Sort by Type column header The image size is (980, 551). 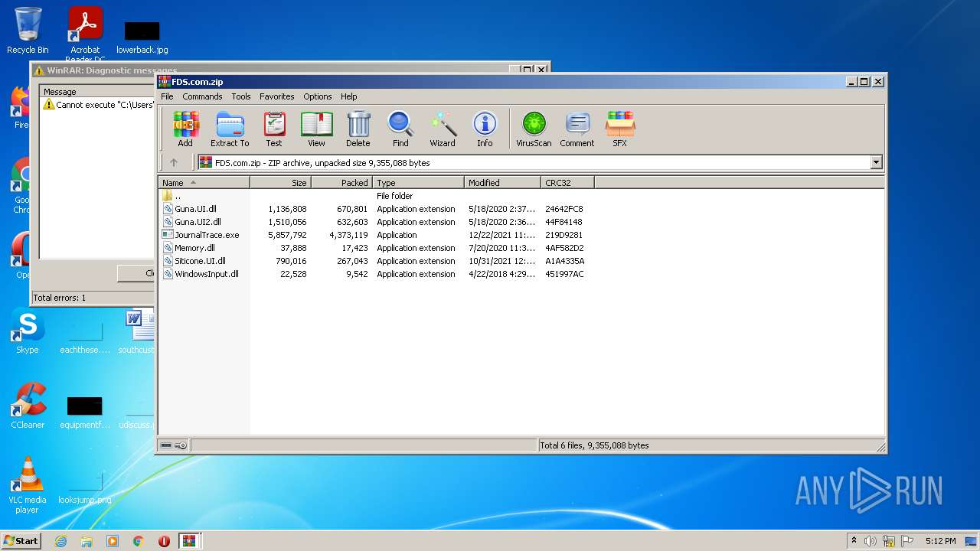tap(418, 183)
